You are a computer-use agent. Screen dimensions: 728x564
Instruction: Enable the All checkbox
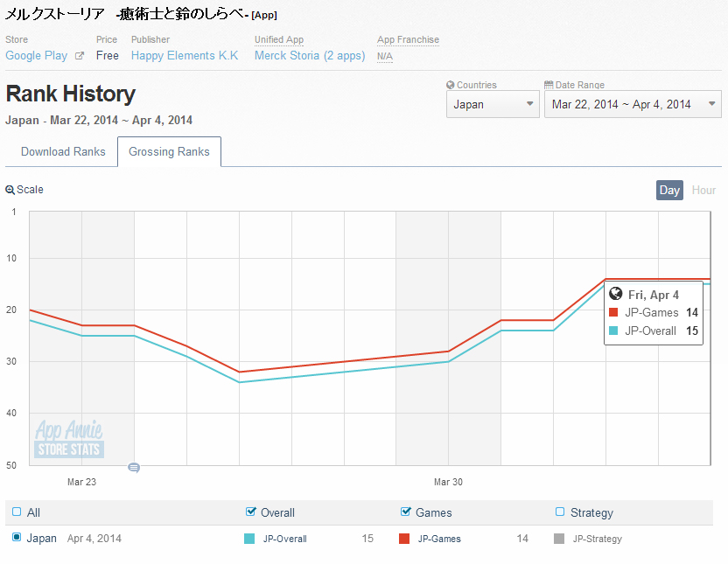point(17,512)
